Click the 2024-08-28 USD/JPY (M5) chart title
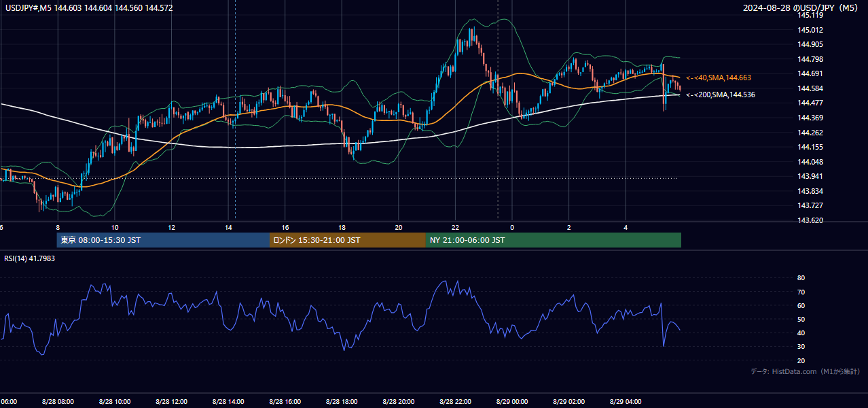The image size is (868, 408). tap(801, 8)
